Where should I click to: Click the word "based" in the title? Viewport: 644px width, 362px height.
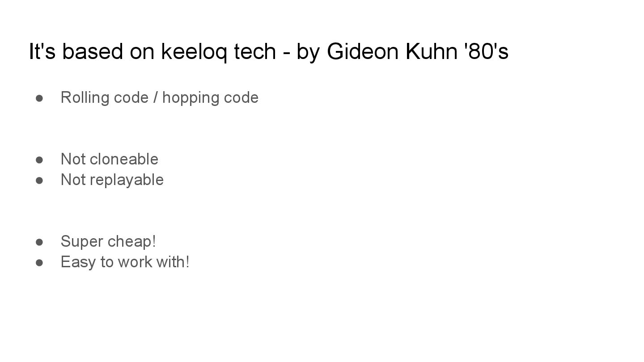(92, 51)
